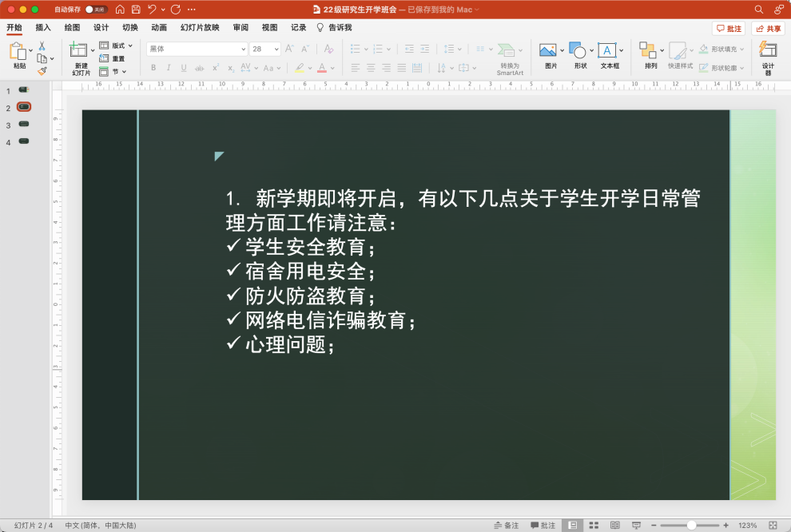The image size is (791, 532).
Task: Toggle the AutoSave (自动保存) switch
Action: coord(96,10)
